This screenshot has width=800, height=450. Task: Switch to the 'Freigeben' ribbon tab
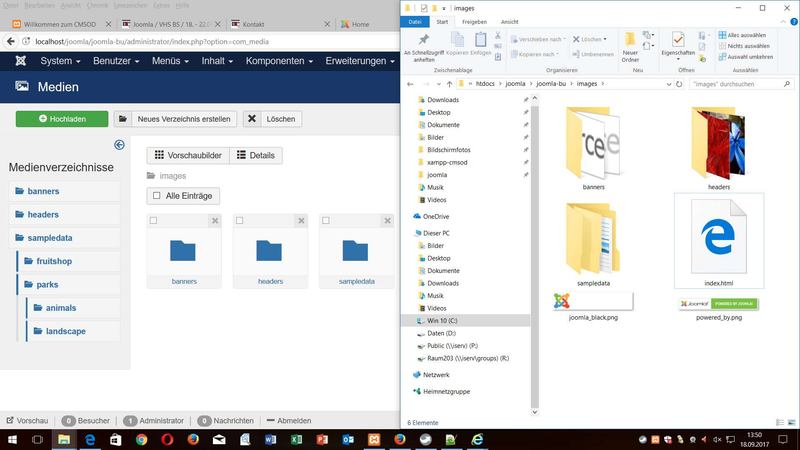click(x=475, y=21)
